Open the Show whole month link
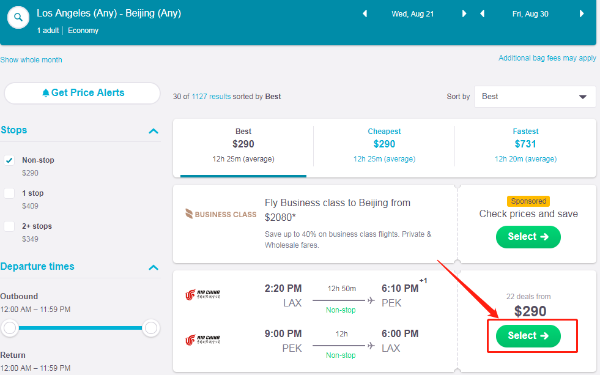 click(x=31, y=60)
